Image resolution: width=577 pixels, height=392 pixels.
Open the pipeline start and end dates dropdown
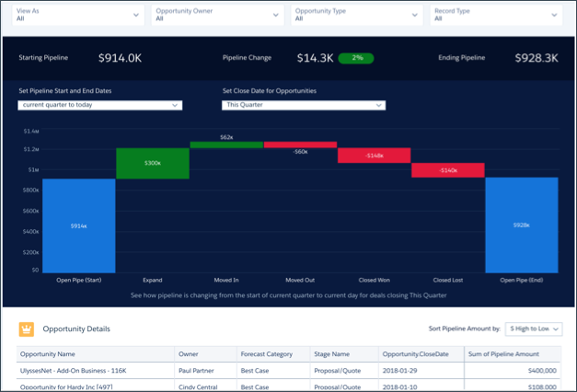(99, 106)
